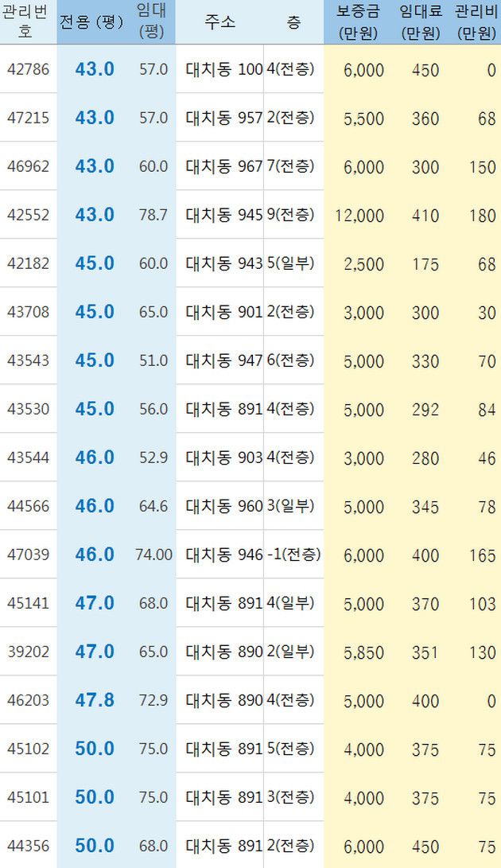The height and width of the screenshot is (868, 501).
Task: Click address 대치동 100 in row 42786
Action: pos(224,70)
